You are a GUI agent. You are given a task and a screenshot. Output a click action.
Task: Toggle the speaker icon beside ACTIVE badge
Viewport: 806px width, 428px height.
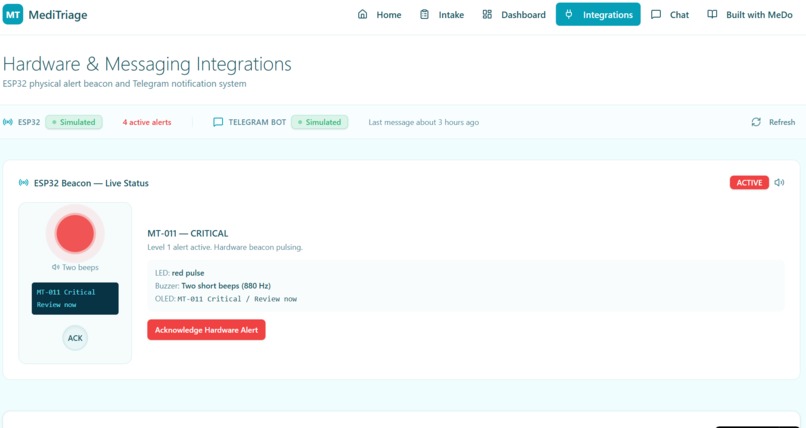[x=779, y=182]
